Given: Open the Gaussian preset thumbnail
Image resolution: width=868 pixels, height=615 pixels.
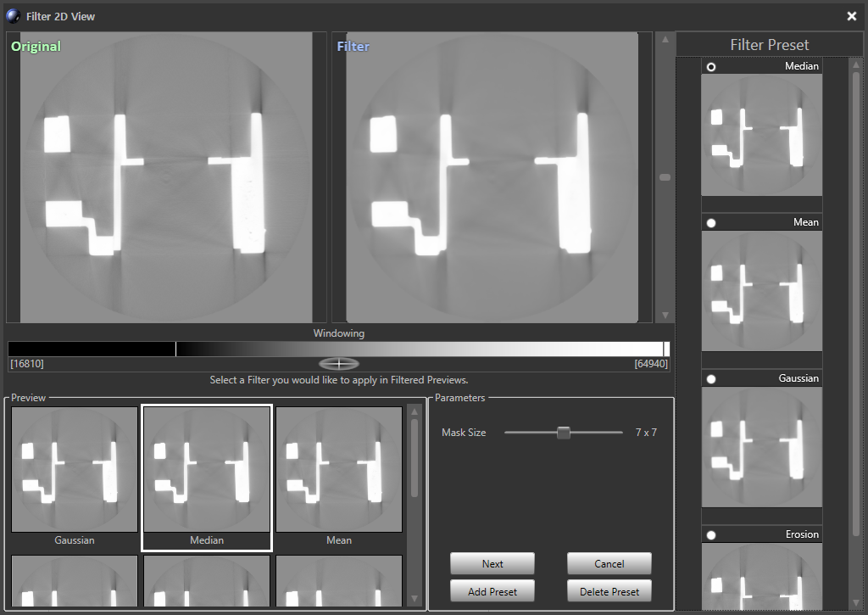Looking at the screenshot, I should [762, 447].
